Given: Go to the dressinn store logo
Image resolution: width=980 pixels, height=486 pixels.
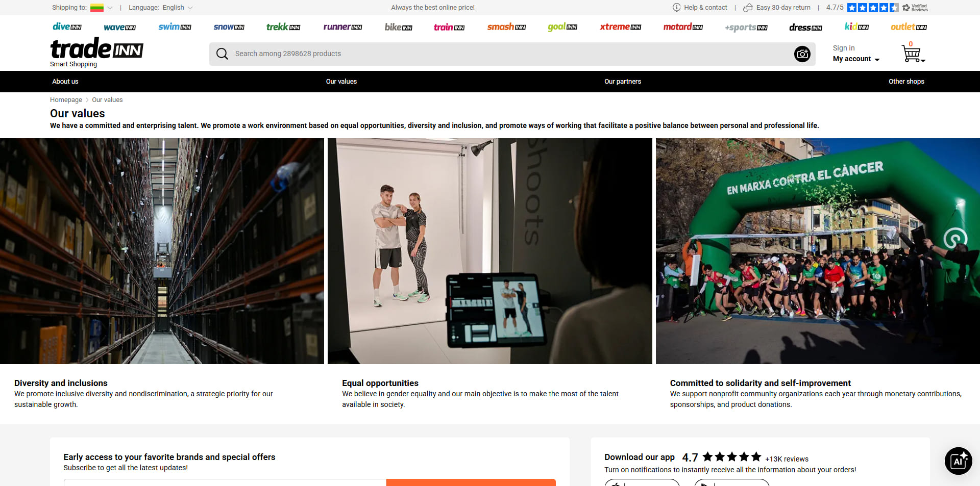Looking at the screenshot, I should pos(805,27).
